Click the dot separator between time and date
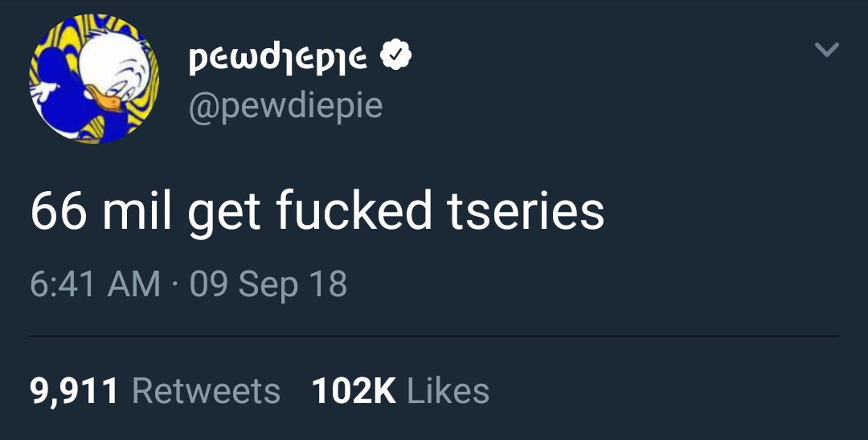The height and width of the screenshot is (440, 868). pos(175,285)
